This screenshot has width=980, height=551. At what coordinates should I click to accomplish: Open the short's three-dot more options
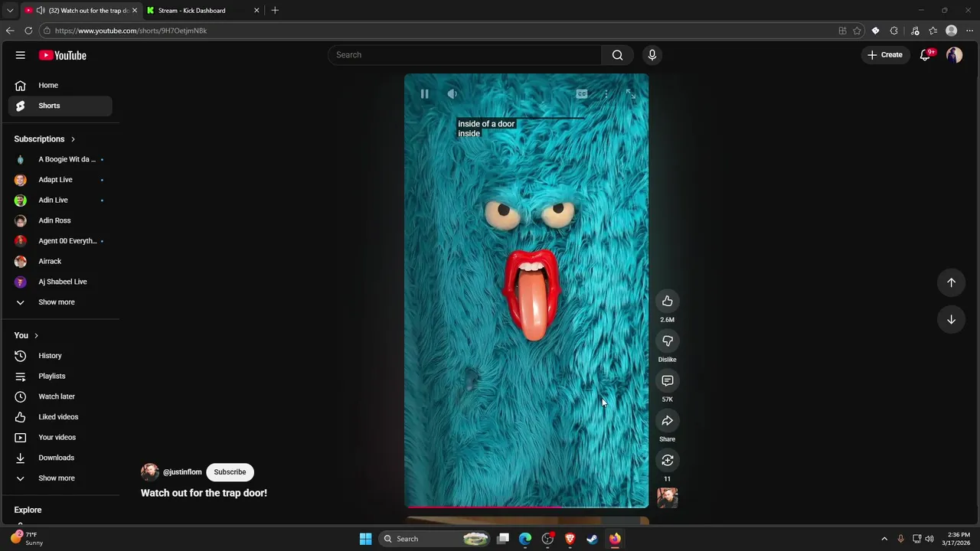(x=606, y=93)
